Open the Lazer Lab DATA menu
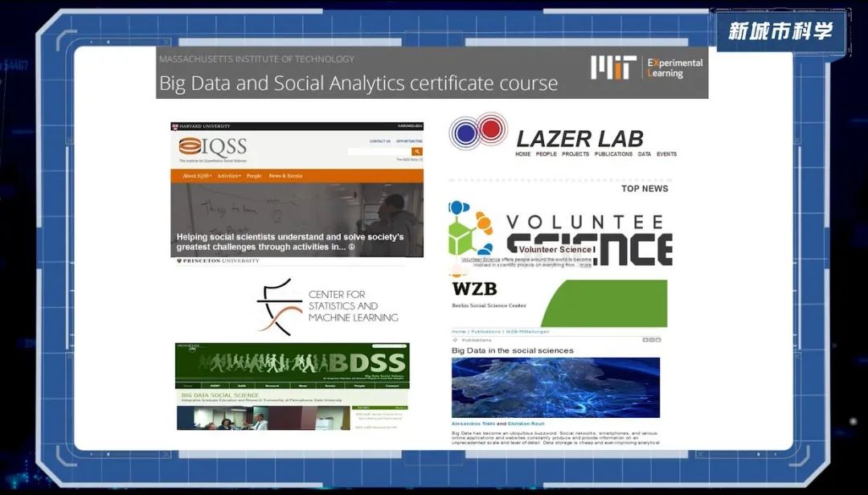This screenshot has height=495, width=868. point(645,154)
